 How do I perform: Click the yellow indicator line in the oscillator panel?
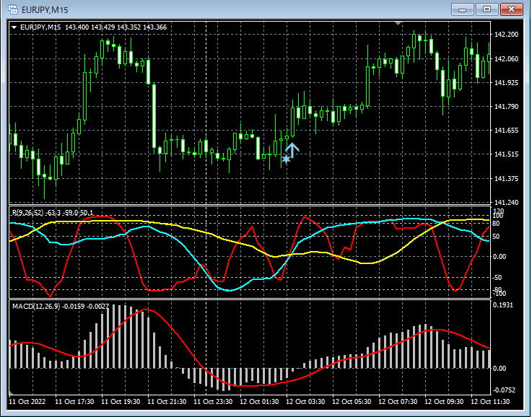tap(188, 229)
